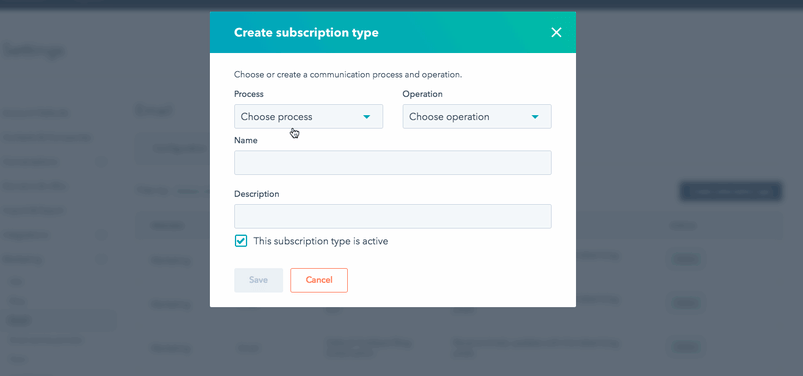Select the blurred tab under Email heading

[174, 149]
